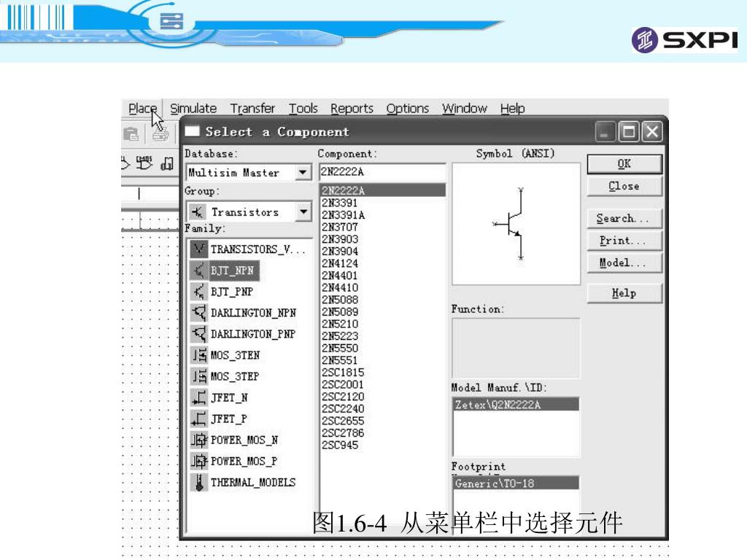The height and width of the screenshot is (560, 747).
Task: Select Zetex\Q2N2222A in Model Manuf. list
Action: tap(516, 405)
